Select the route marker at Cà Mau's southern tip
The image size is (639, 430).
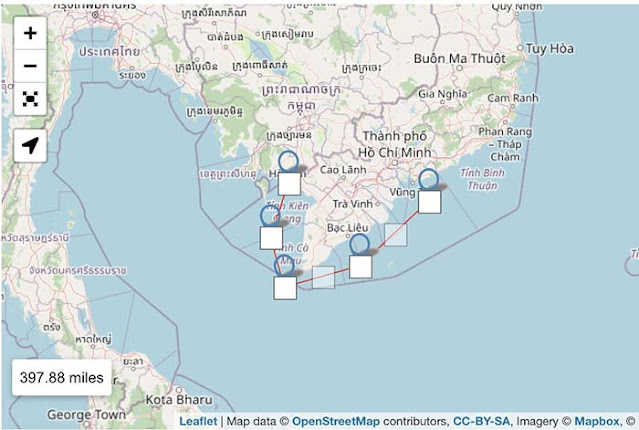click(285, 288)
